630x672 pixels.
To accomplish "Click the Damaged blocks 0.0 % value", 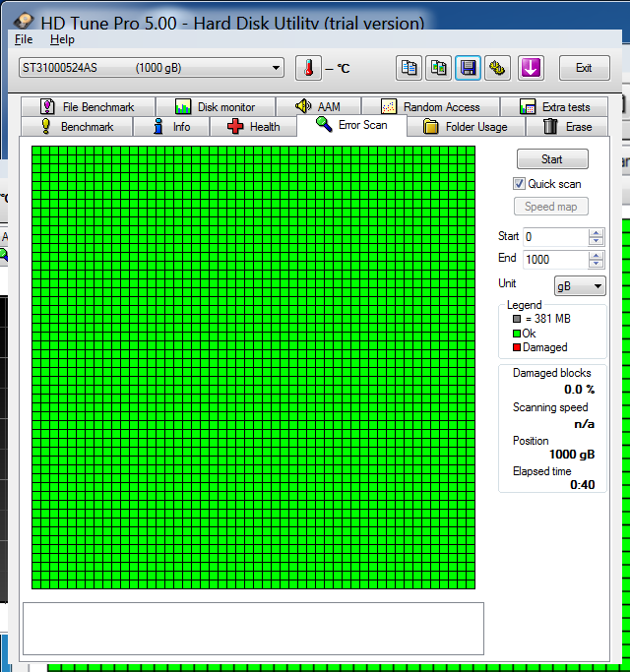I will click(580, 390).
